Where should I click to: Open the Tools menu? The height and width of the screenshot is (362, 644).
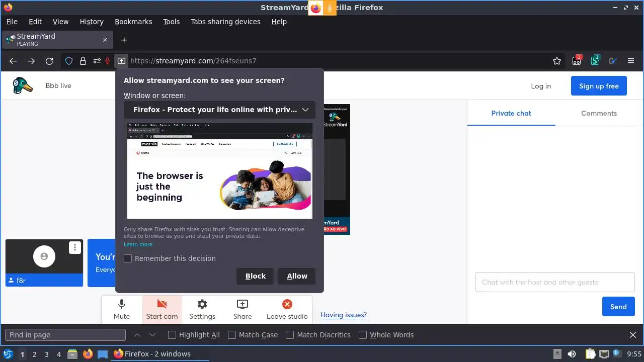pyautogui.click(x=172, y=22)
